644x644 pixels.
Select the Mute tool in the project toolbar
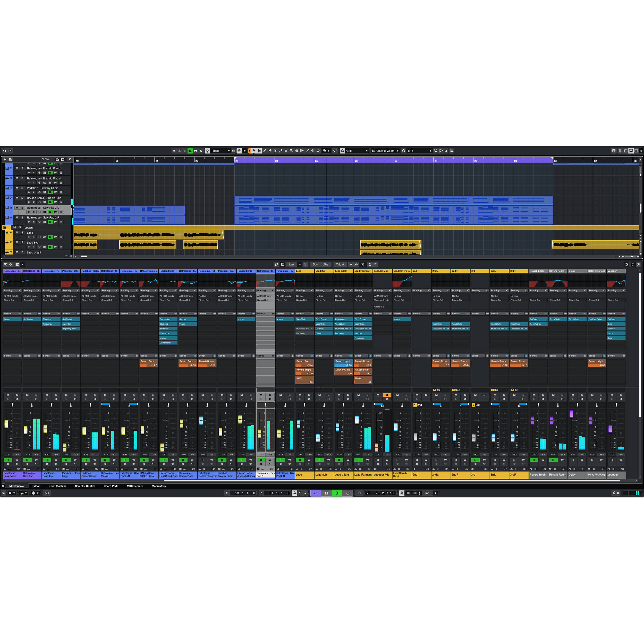point(286,151)
